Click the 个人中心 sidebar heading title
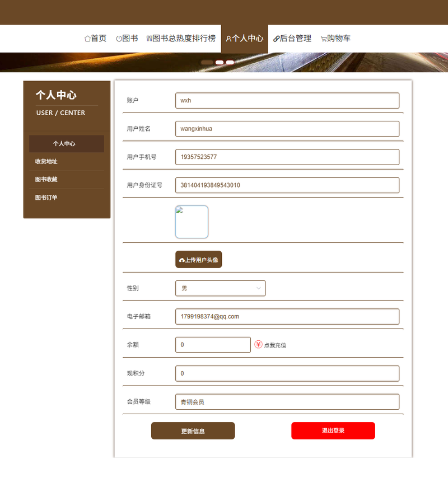This screenshot has height=483, width=448. (x=56, y=95)
